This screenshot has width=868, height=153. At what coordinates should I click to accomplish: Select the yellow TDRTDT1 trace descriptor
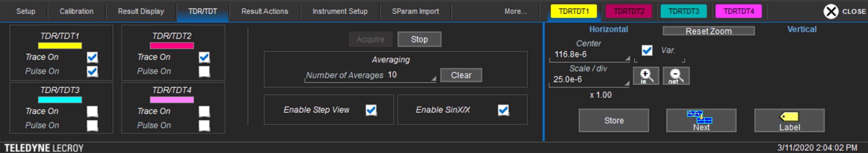pyautogui.click(x=574, y=11)
